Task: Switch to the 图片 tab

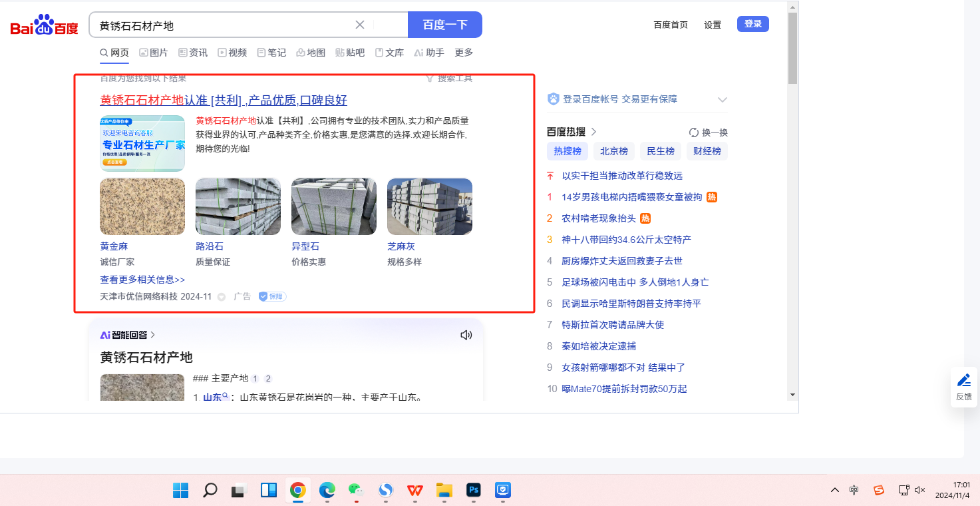Action: [154, 53]
